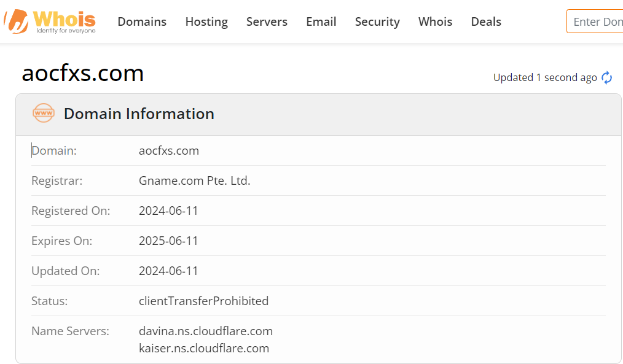
Task: Click the Whois logo in the header
Action: [50, 21]
